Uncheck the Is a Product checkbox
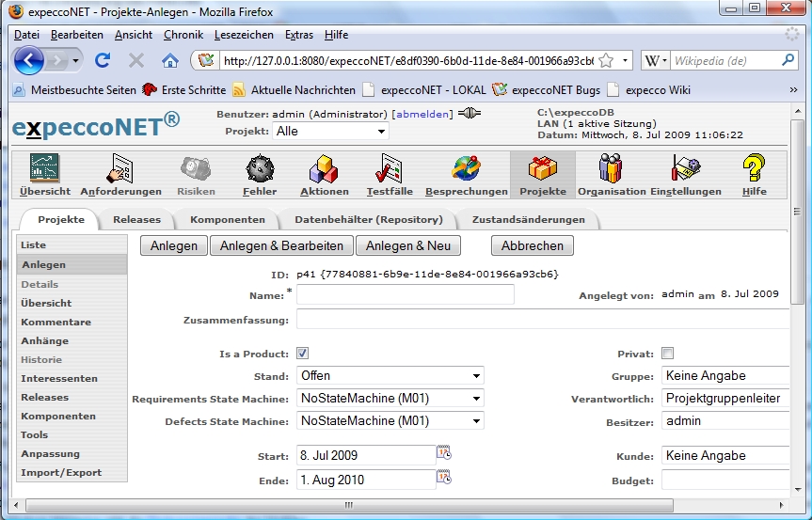Viewport: 812px width, 520px height. [303, 354]
